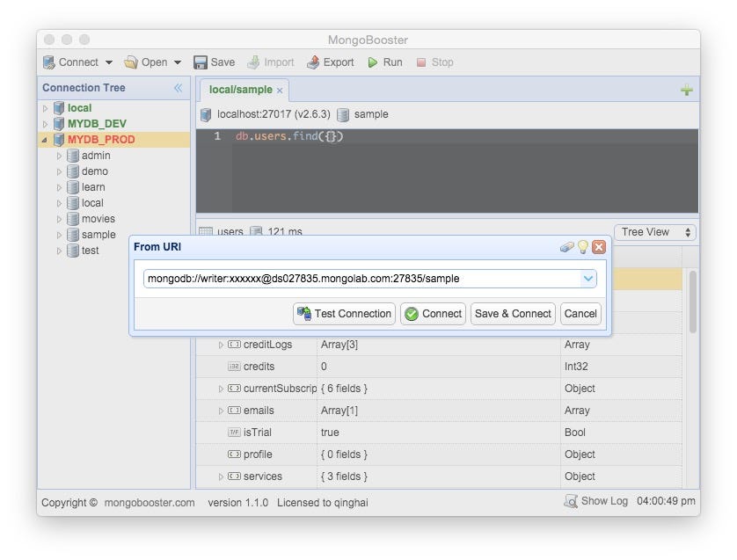Click the clear eraser icon in dialog

click(x=567, y=247)
